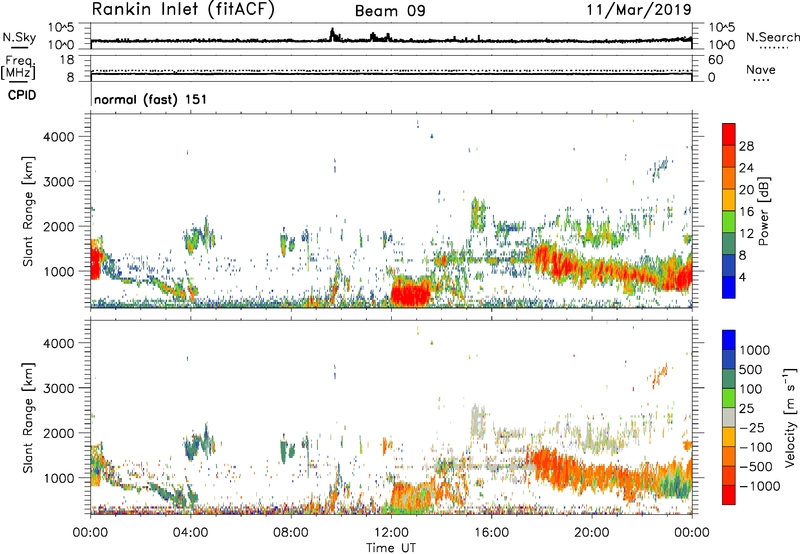This screenshot has width=800, height=554.
Task: Pick the blue Power segment between 4 and 8
Action: [729, 265]
